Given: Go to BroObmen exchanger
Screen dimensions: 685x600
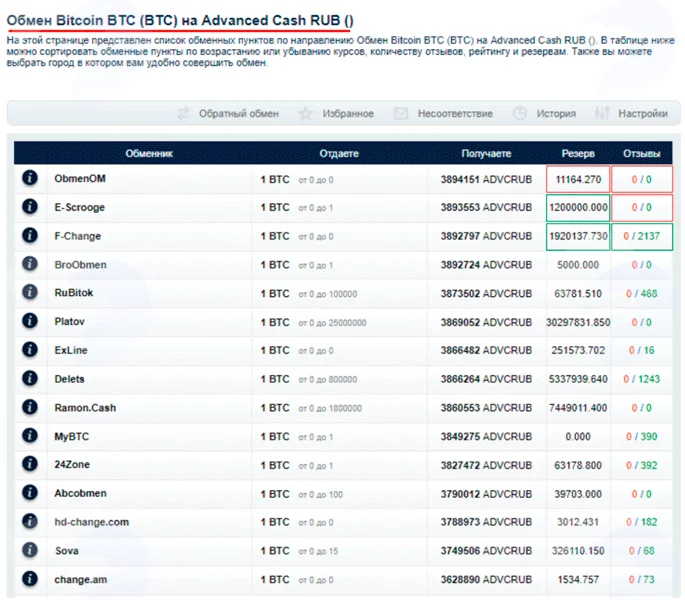Looking at the screenshot, I should [x=80, y=265].
